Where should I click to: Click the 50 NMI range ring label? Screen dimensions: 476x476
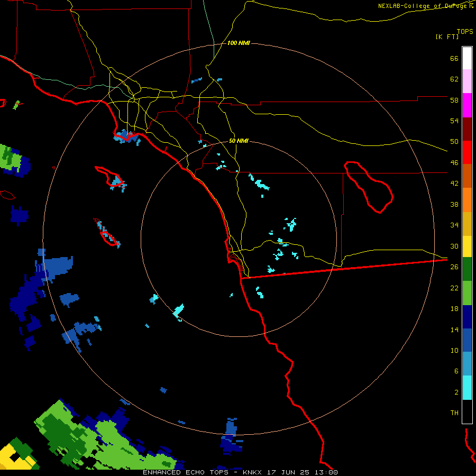[239, 141]
